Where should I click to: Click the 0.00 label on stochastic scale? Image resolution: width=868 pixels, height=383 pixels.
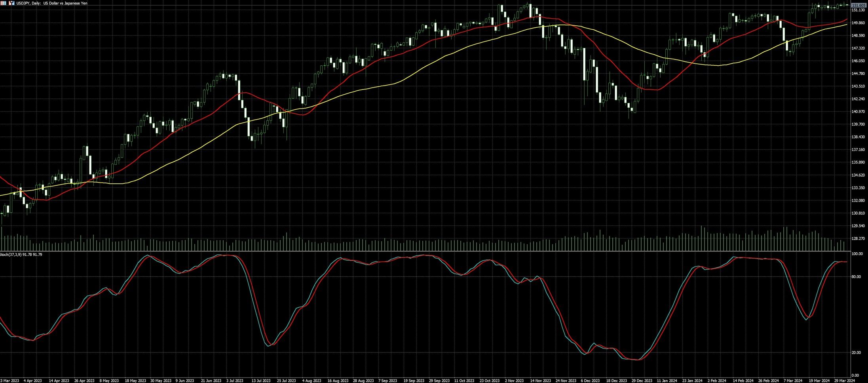(855, 375)
